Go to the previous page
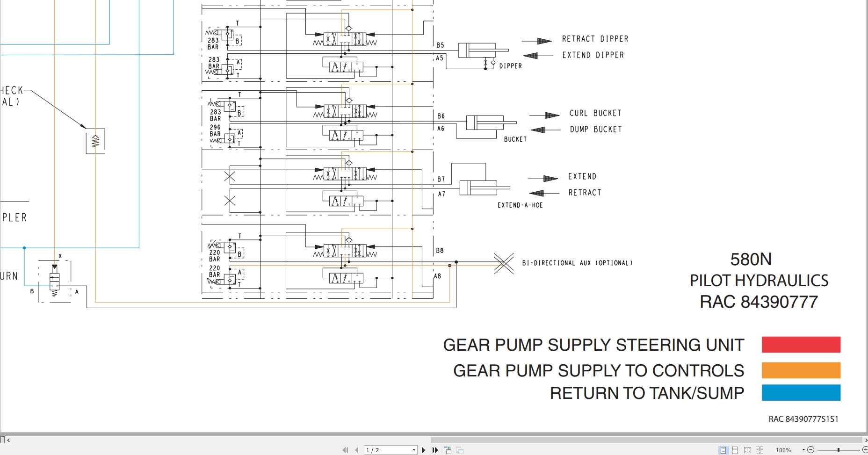Viewport: 868px width, 455px height. pyautogui.click(x=357, y=450)
